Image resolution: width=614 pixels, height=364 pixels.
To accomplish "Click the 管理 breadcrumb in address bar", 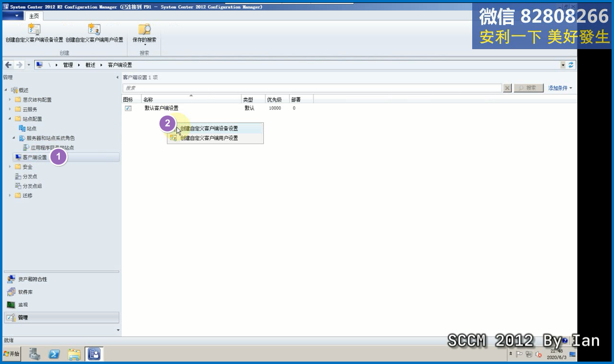I will 68,65.
